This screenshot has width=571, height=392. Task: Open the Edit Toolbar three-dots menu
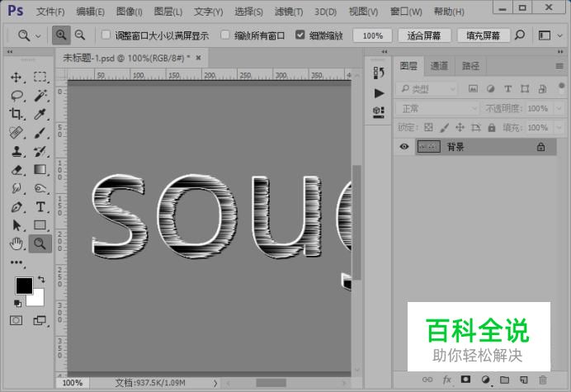click(17, 262)
